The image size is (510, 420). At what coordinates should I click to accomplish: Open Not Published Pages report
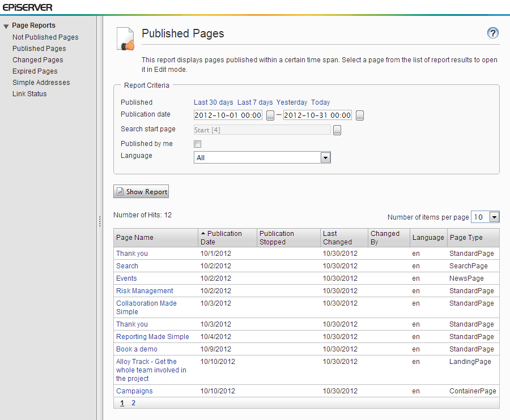tap(45, 37)
